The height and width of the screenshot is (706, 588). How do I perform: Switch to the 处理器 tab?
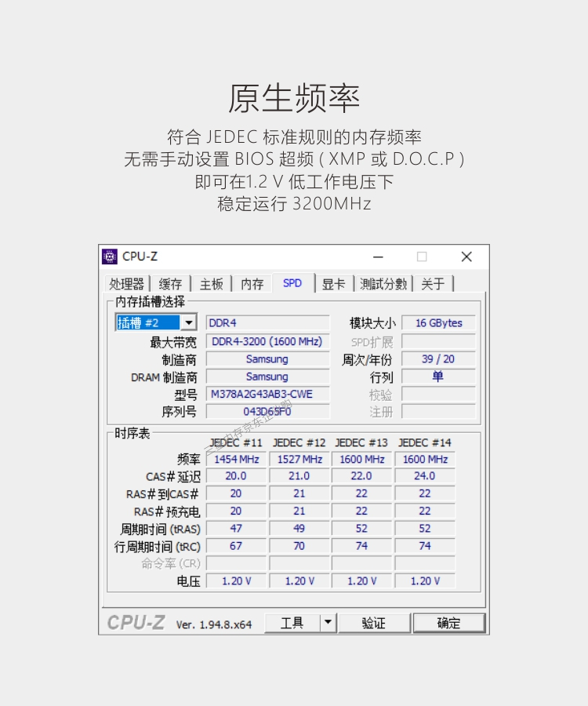[126, 284]
